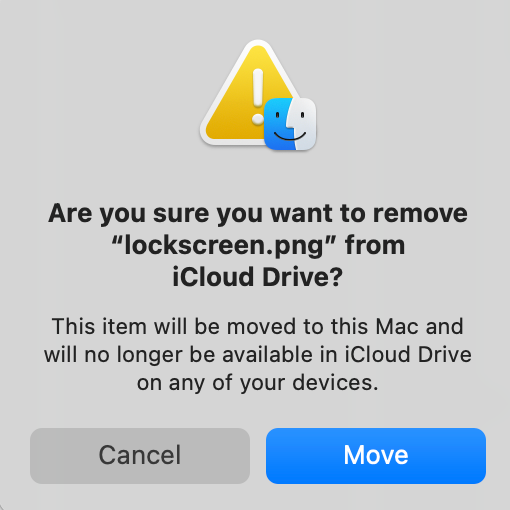Click the word "from" in the heading
Viewport: 510px width, 510px height.
coord(375,245)
